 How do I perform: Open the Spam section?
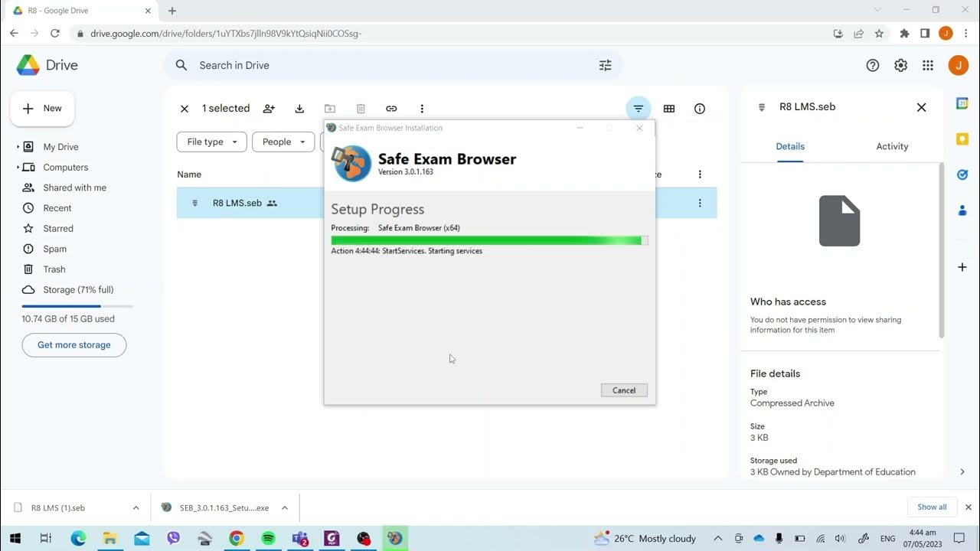point(54,249)
